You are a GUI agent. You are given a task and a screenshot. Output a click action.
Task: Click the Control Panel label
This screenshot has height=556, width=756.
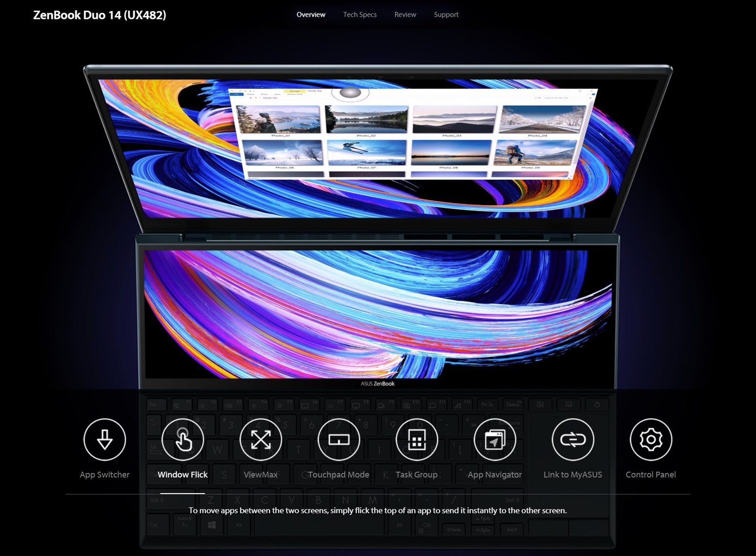pos(651,475)
